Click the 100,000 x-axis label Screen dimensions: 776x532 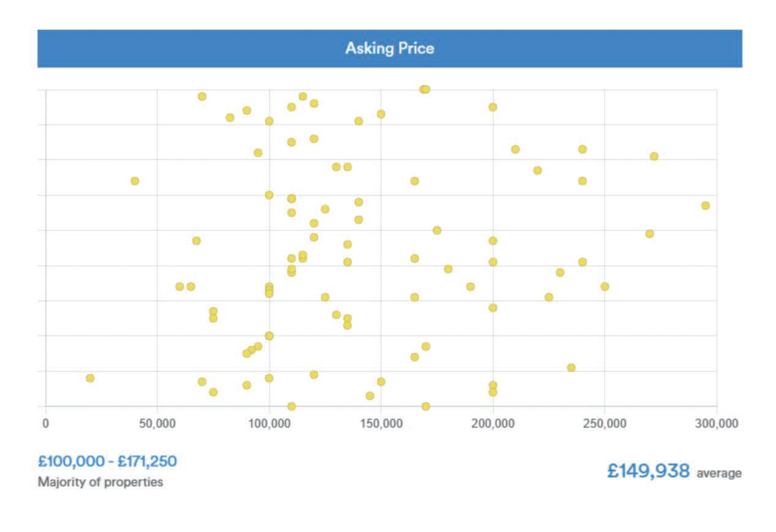pyautogui.click(x=269, y=424)
